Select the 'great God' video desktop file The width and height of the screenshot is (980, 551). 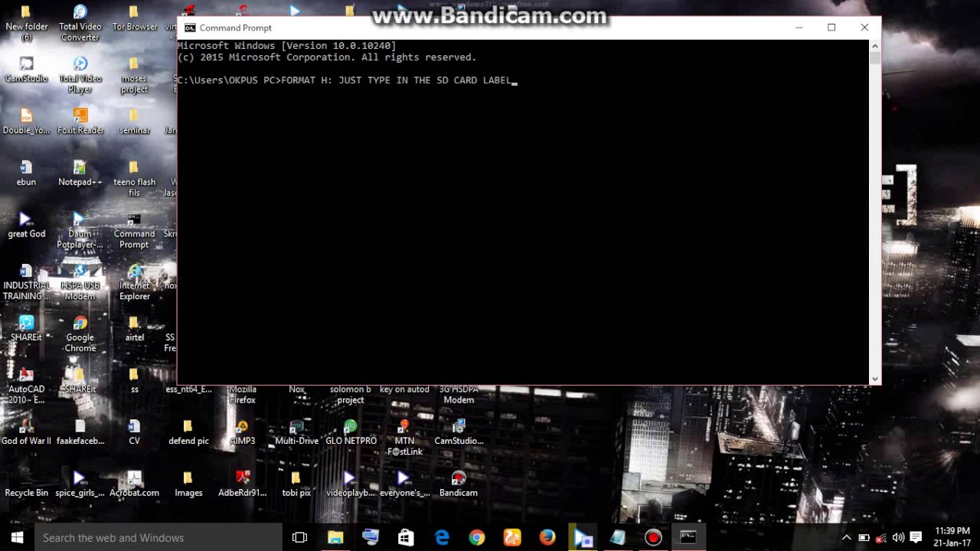[x=27, y=226]
